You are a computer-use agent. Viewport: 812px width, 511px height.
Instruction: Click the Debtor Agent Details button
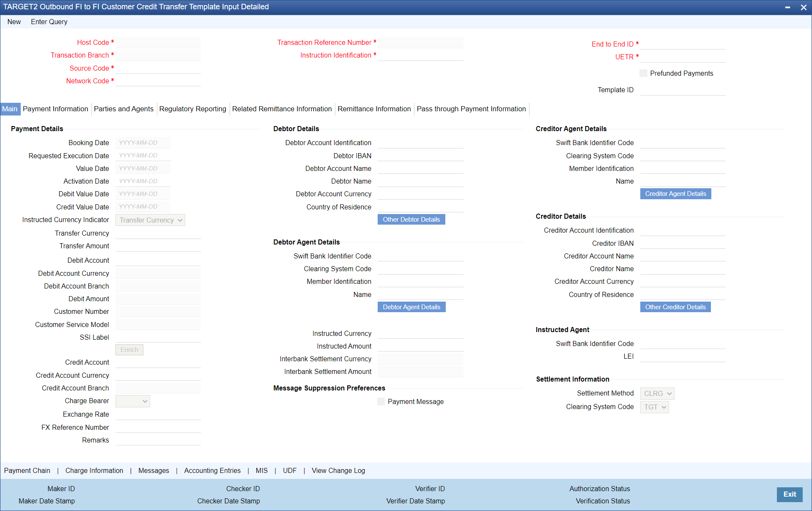[411, 307]
